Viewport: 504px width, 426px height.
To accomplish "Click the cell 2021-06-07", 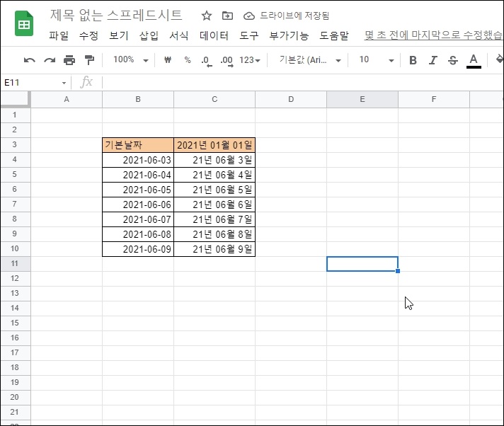I will point(138,219).
